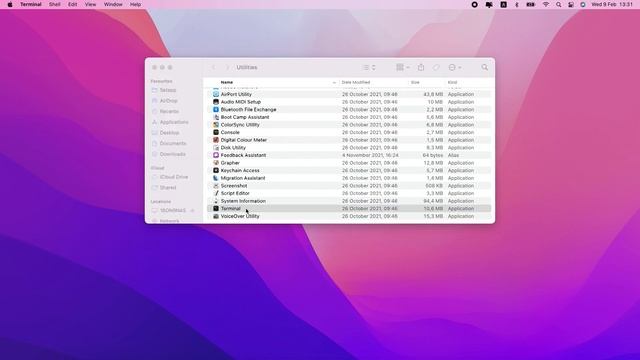Viewport: 640px width, 360px height.
Task: Open the Finder Share button
Action: pos(421,67)
